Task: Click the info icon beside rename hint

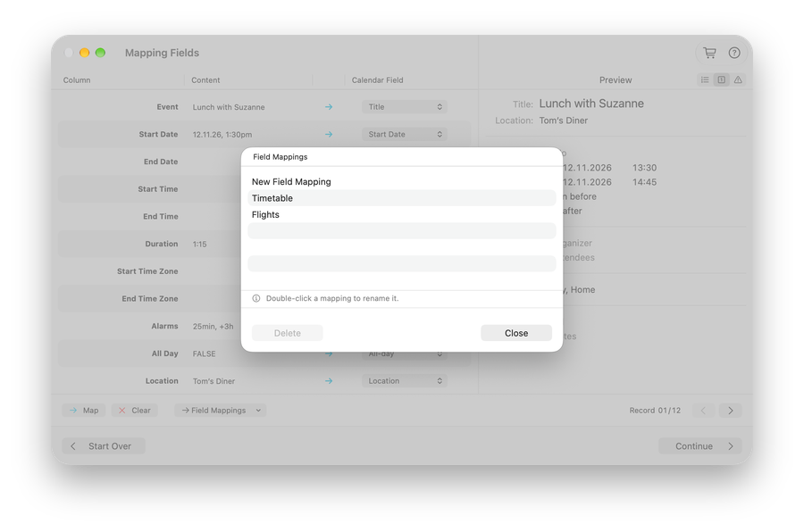Action: 255,298
